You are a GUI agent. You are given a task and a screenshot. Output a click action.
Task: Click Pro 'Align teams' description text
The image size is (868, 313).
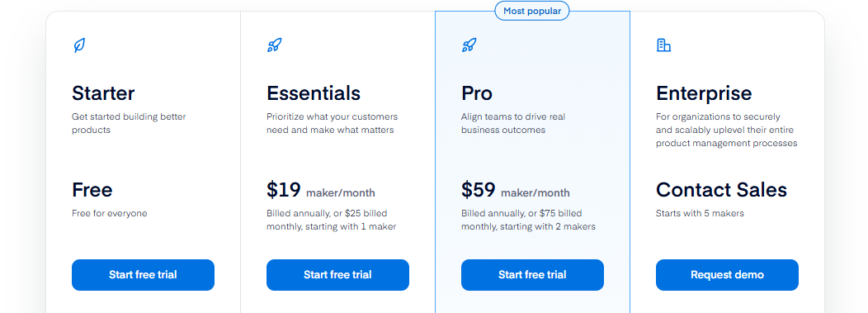[x=513, y=124]
